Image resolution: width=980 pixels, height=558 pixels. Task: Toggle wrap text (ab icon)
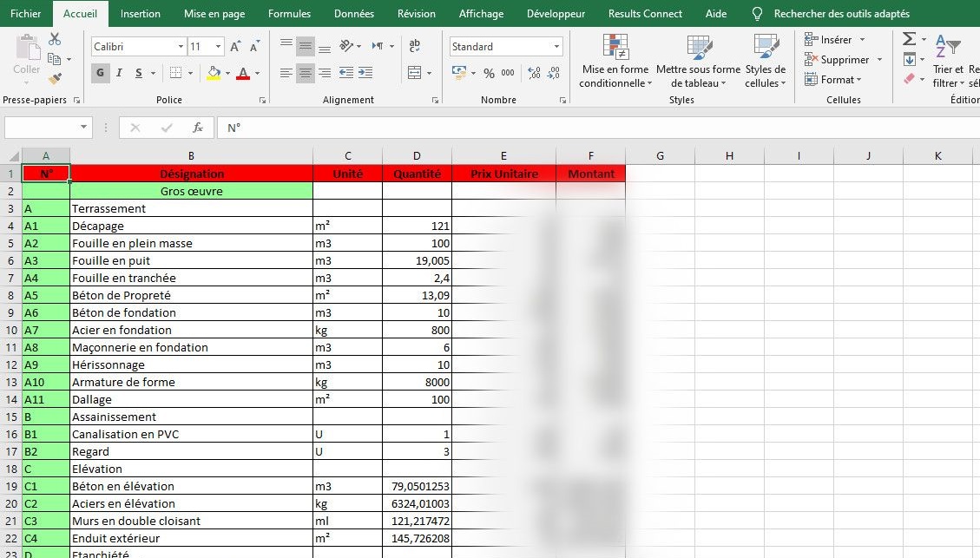(414, 46)
